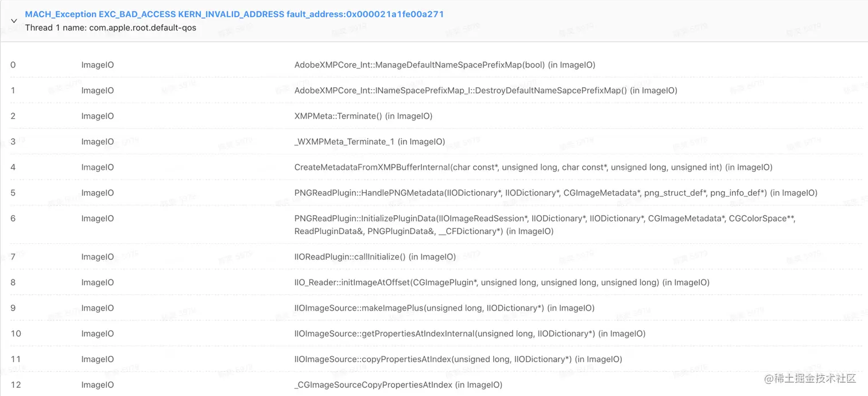Select frame 2 XMPMeta::Terminate() symbol
Viewport: 868px width, 396px height.
point(363,116)
